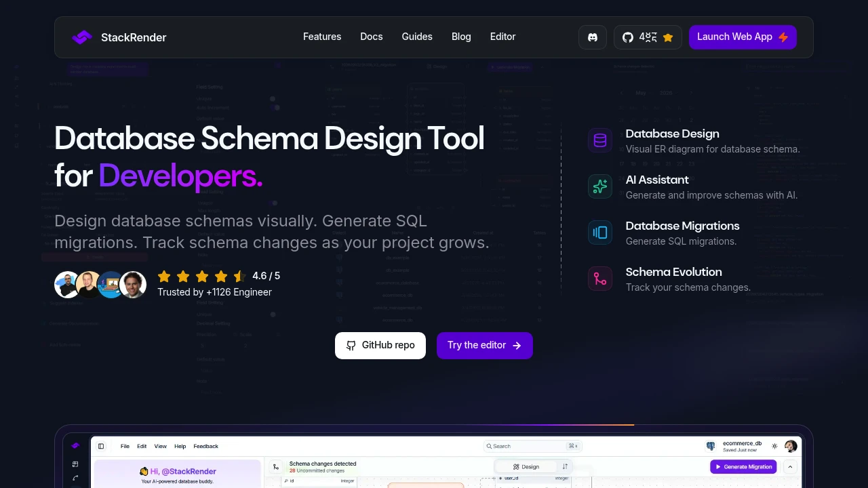Open the Discord community icon button
The image size is (868, 488).
pyautogui.click(x=593, y=37)
